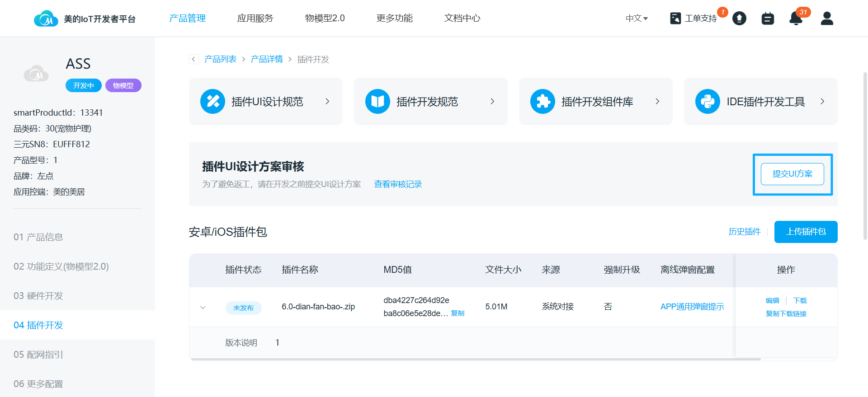
Task: Open the 中文 language dropdown
Action: pyautogui.click(x=637, y=19)
